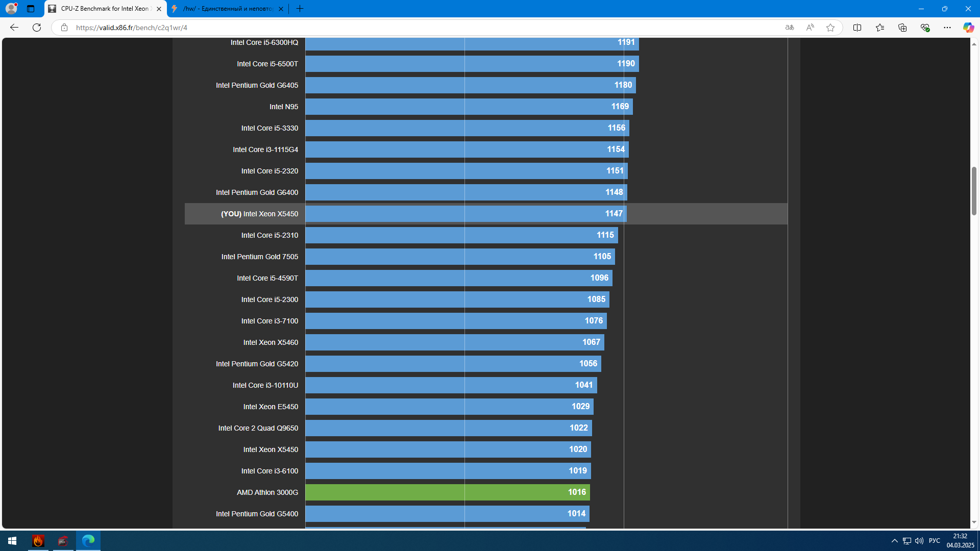Open Collections icon

click(x=902, y=28)
